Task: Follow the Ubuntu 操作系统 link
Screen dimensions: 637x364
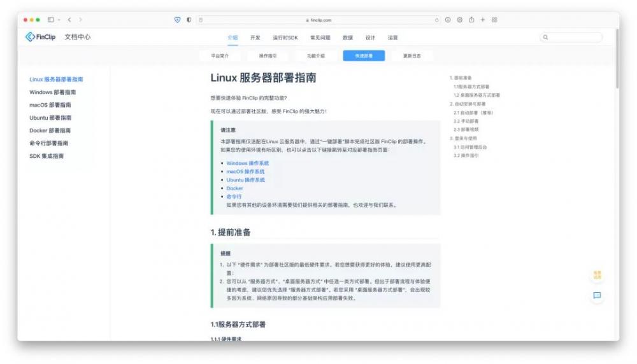Action: pos(245,179)
